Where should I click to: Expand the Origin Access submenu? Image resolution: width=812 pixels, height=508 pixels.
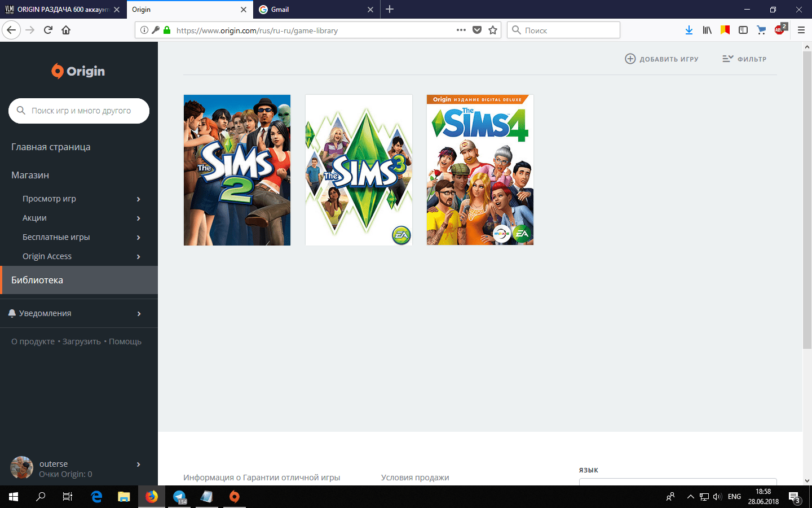[x=138, y=257]
